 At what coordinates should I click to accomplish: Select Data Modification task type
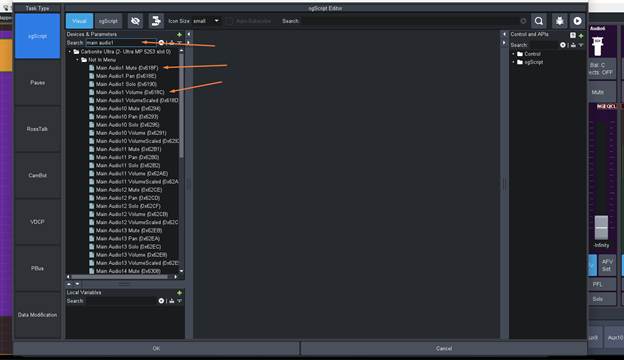(37, 315)
